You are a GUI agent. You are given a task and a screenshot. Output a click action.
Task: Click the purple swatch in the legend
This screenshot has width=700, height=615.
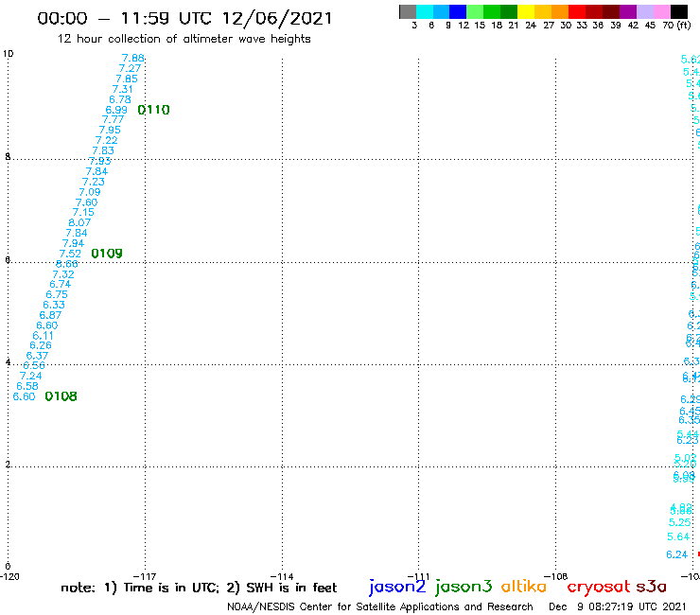tap(628, 12)
